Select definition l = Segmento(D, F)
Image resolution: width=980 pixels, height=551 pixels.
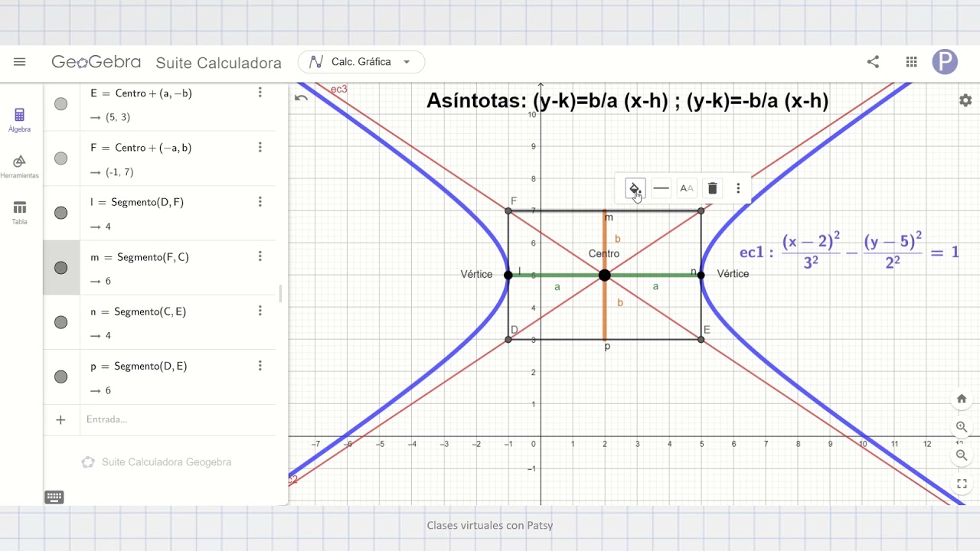(x=137, y=202)
